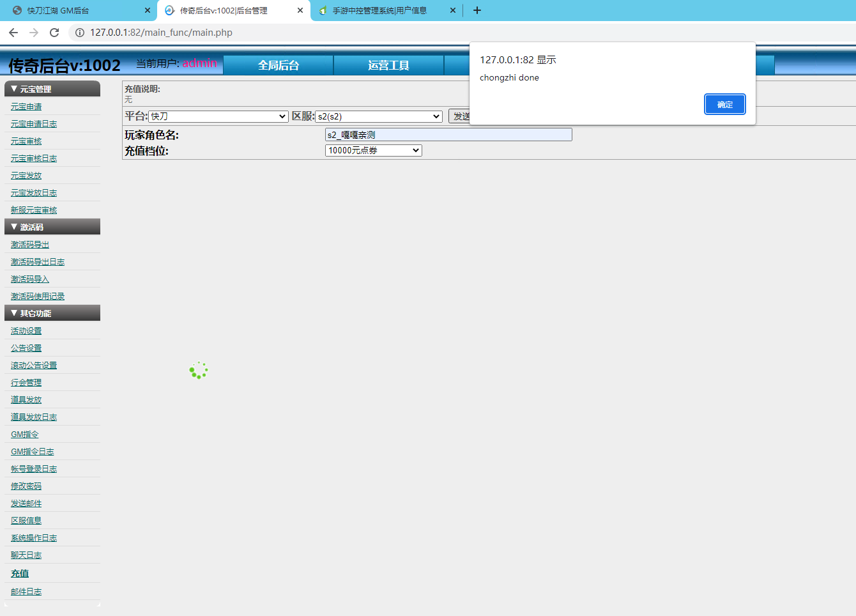Switch to 运营工具 navigation tab

(388, 65)
